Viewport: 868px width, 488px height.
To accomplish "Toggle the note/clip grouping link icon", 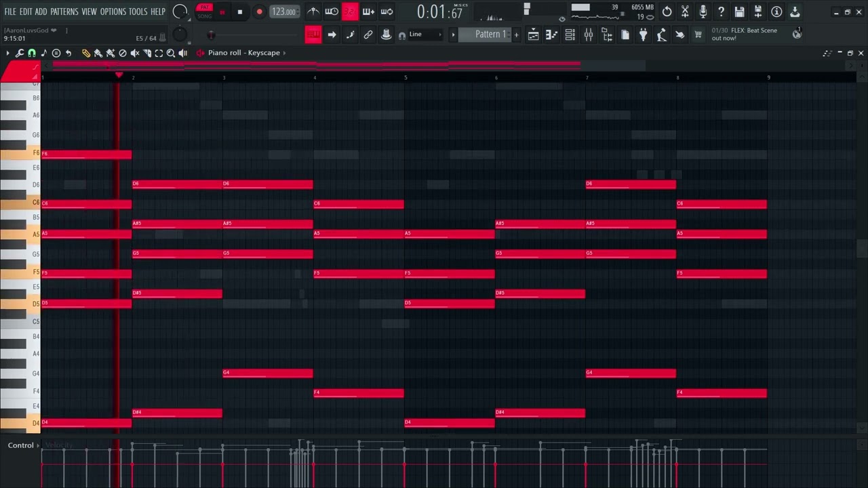I will click(x=368, y=35).
